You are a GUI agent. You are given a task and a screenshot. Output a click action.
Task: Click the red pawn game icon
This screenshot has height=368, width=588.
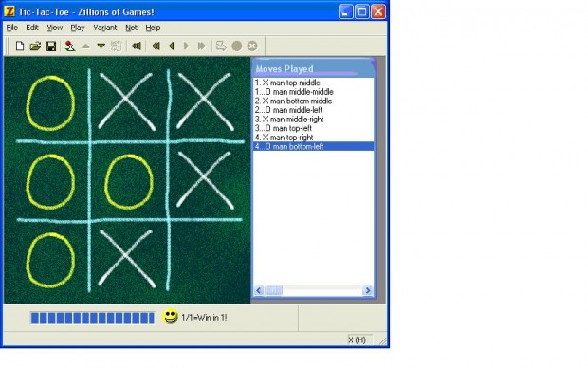click(x=69, y=46)
